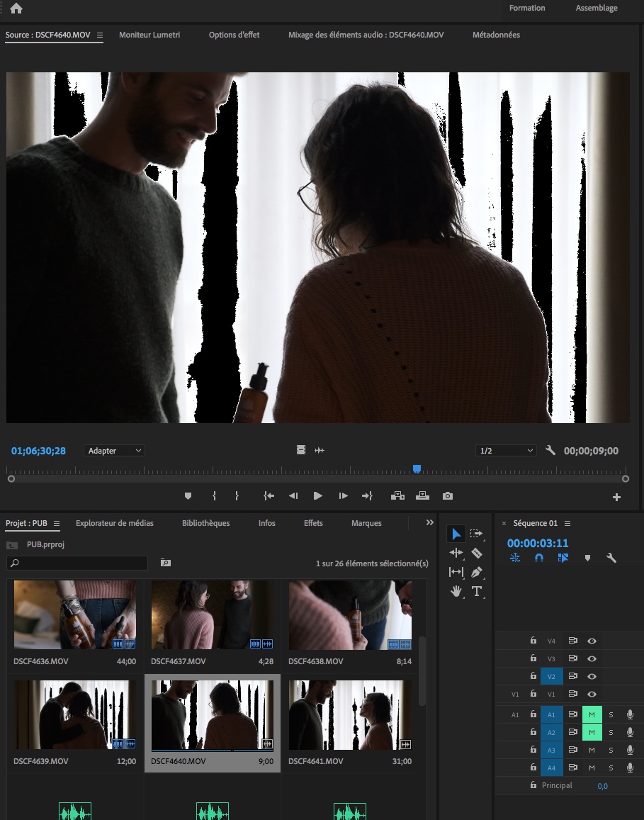Solo audio track A4
Image resolution: width=644 pixels, height=820 pixels.
click(x=611, y=768)
